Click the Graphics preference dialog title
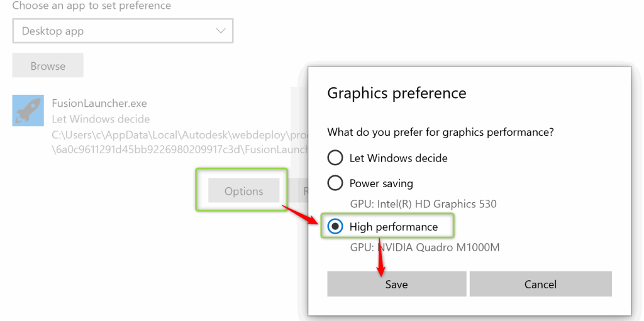This screenshot has width=644, height=321. click(397, 94)
